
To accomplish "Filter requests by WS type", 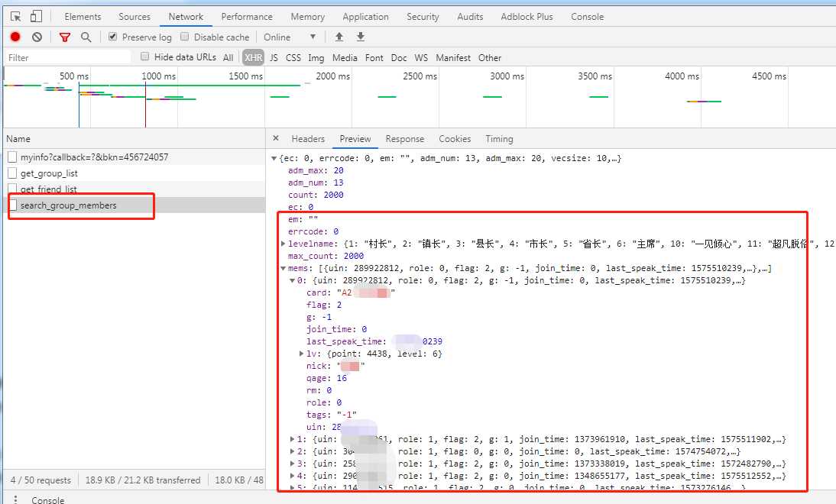I will pos(421,57).
